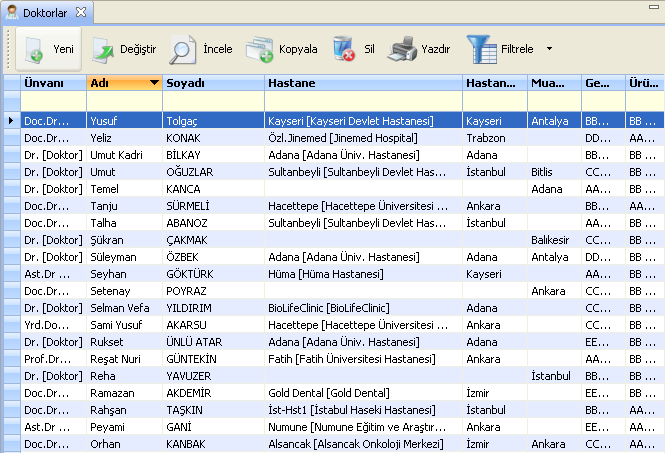
Task: Sort by the Soyadı column header
Action: click(x=213, y=83)
